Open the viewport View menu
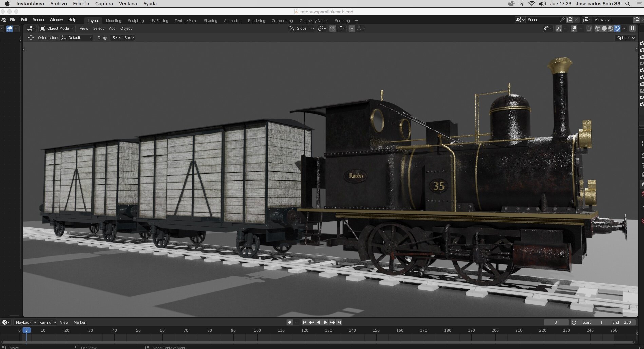Screen dimensions: 644x349 pyautogui.click(x=84, y=28)
